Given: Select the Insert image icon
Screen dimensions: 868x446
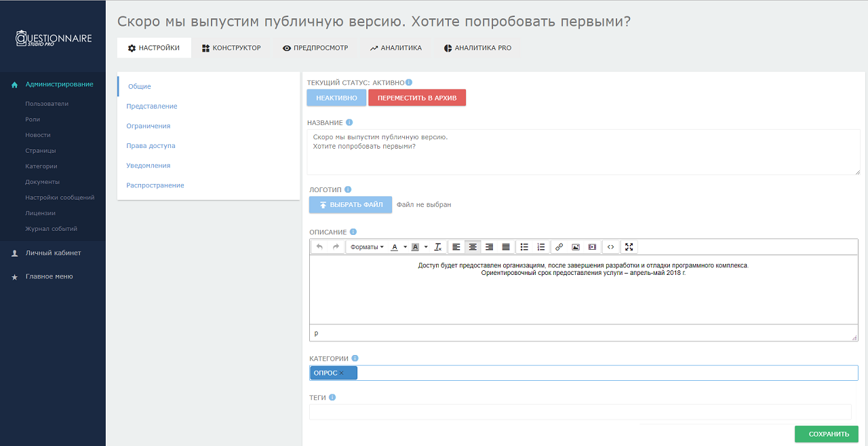Looking at the screenshot, I should click(x=575, y=246).
